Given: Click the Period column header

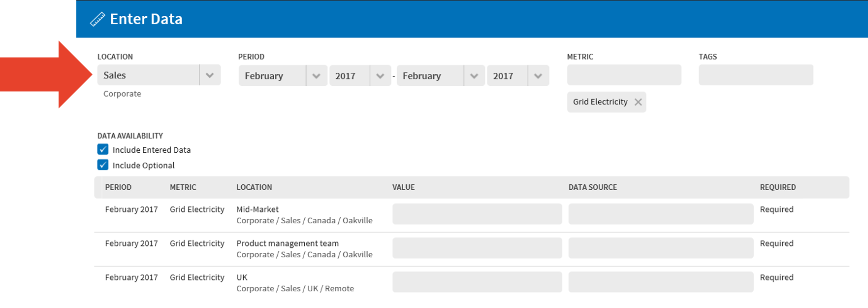Looking at the screenshot, I should click(x=118, y=187).
